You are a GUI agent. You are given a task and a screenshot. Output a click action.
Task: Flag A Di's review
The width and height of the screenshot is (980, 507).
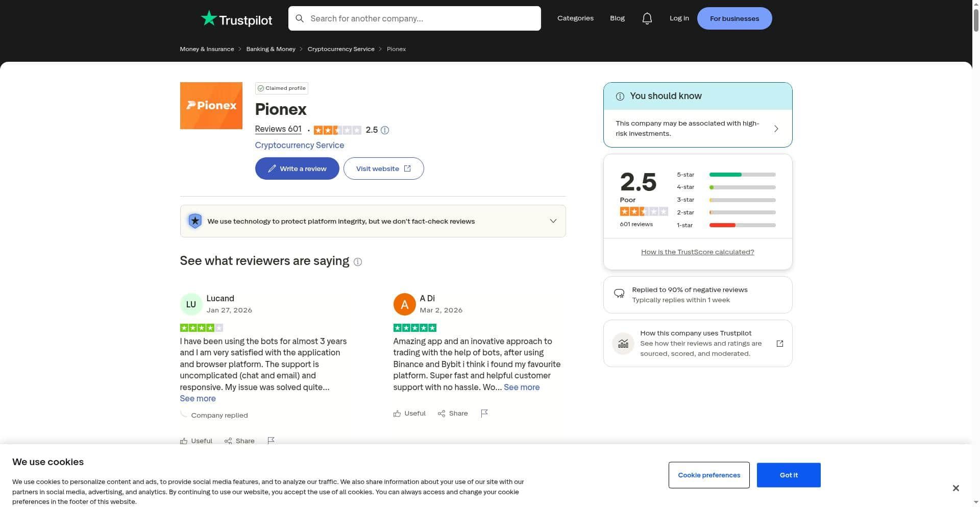[x=484, y=413]
